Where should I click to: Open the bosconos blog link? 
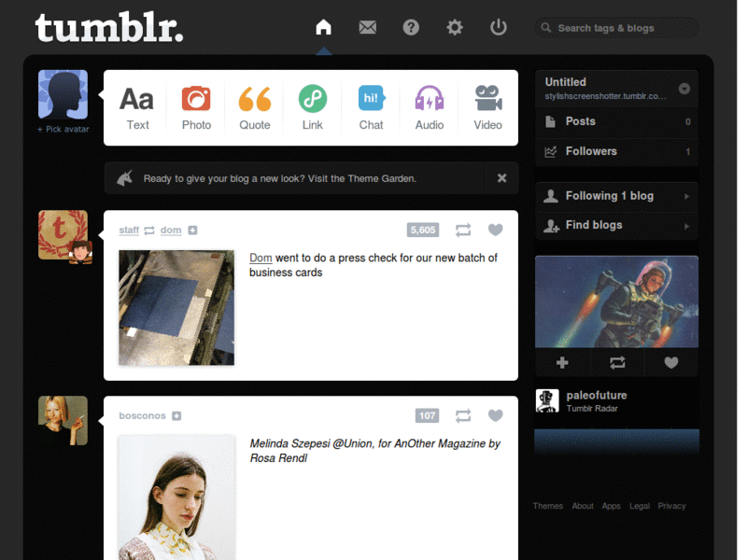(x=142, y=415)
